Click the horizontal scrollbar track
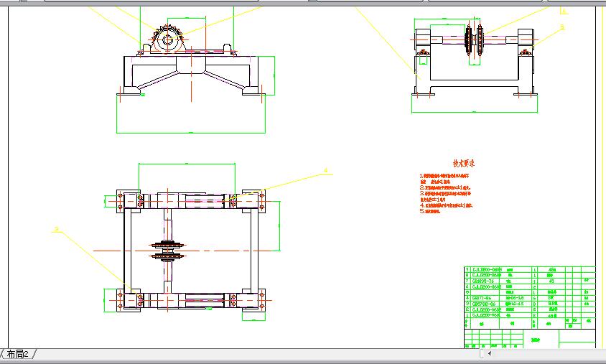 pos(550,353)
